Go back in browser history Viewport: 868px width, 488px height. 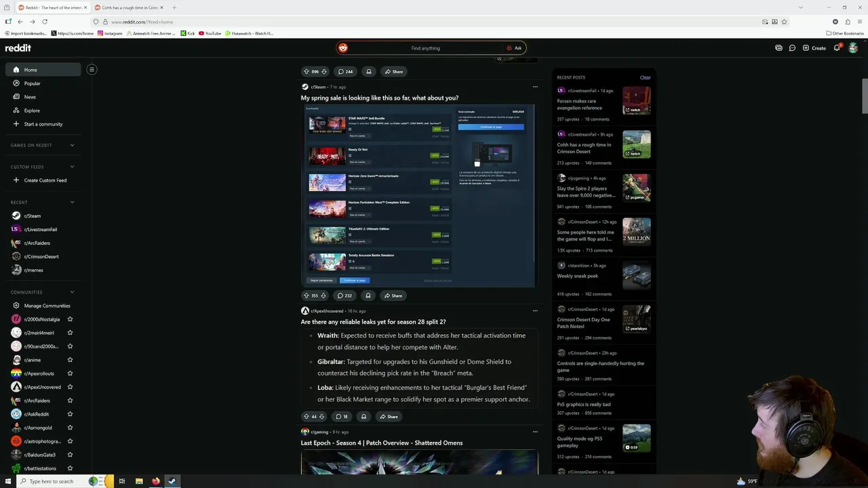coord(20,22)
